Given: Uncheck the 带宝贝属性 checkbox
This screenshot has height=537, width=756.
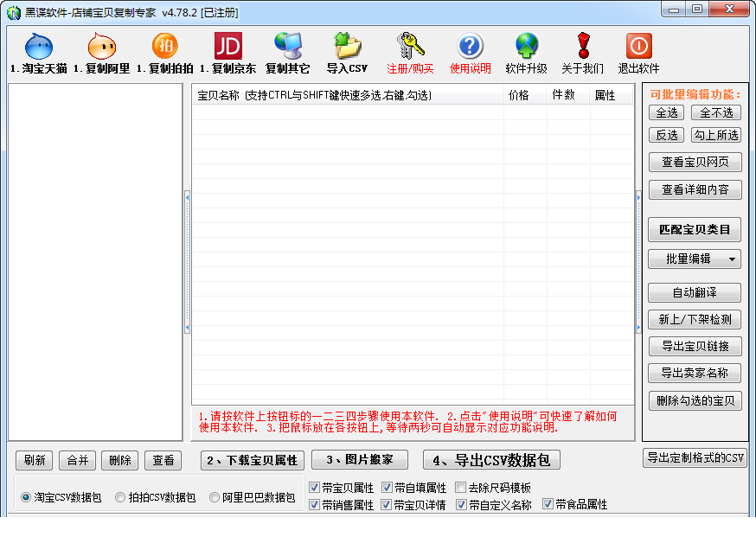Looking at the screenshot, I should pos(314,488).
